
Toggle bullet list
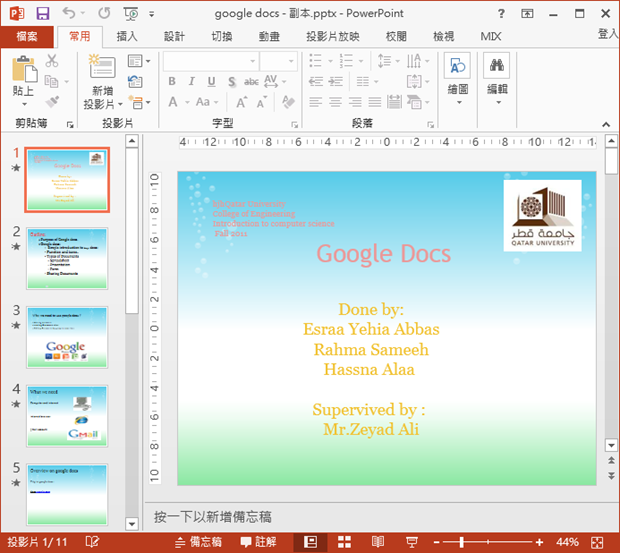pos(315,61)
